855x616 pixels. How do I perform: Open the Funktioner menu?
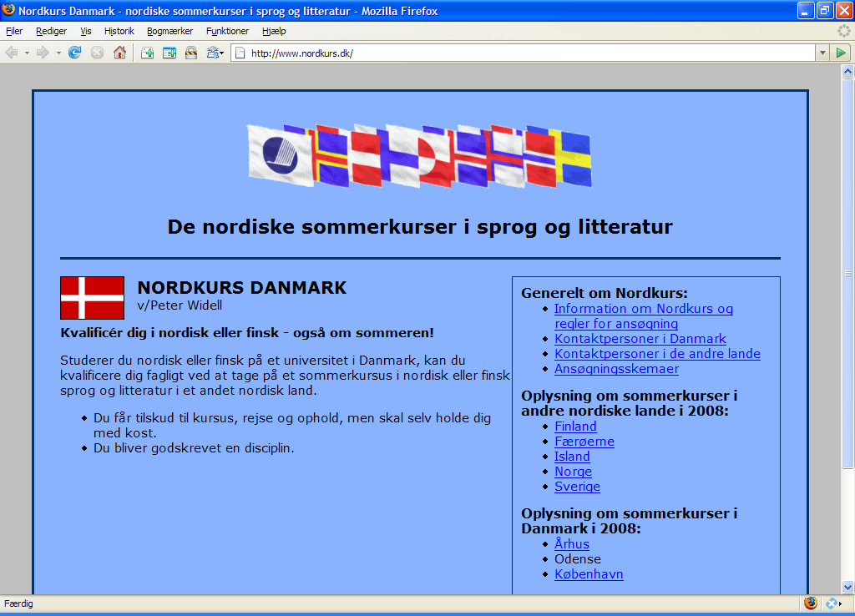coord(227,31)
